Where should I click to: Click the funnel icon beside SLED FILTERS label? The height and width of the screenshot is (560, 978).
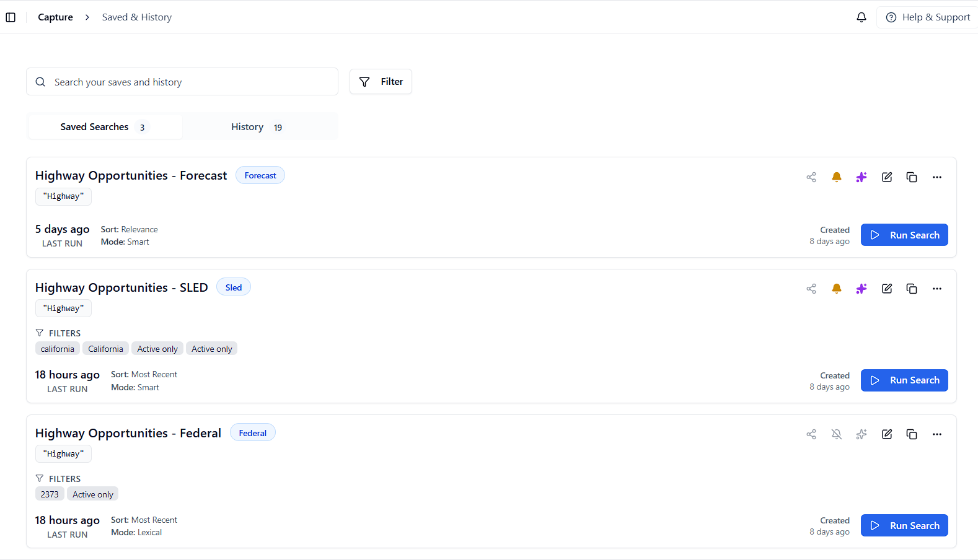(40, 333)
